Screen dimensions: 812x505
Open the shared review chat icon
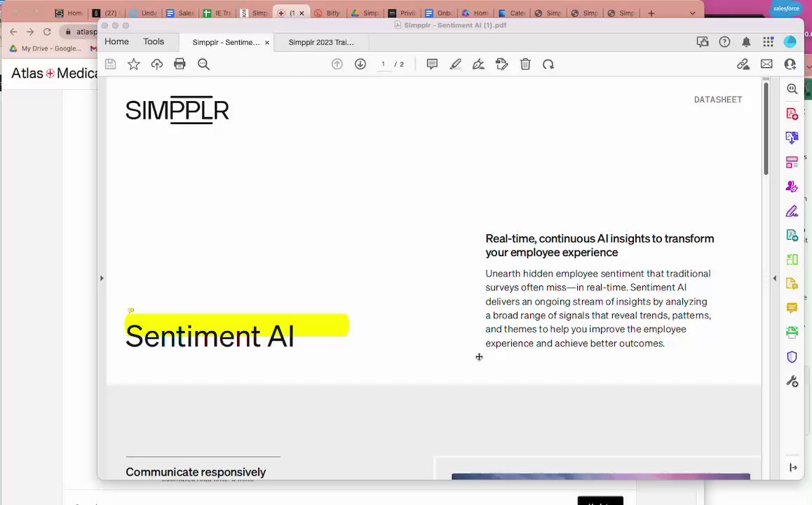click(x=703, y=42)
